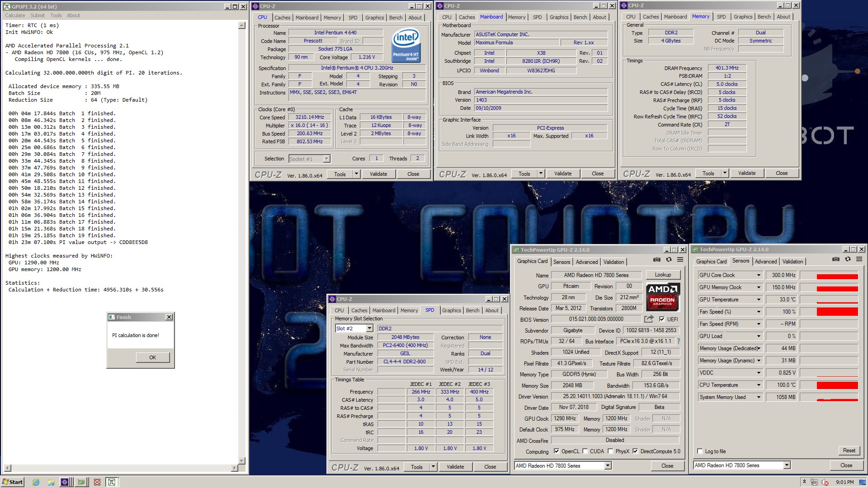The height and width of the screenshot is (488, 868).
Task: Click Validate in the CPU-Z Memory window
Action: [747, 173]
